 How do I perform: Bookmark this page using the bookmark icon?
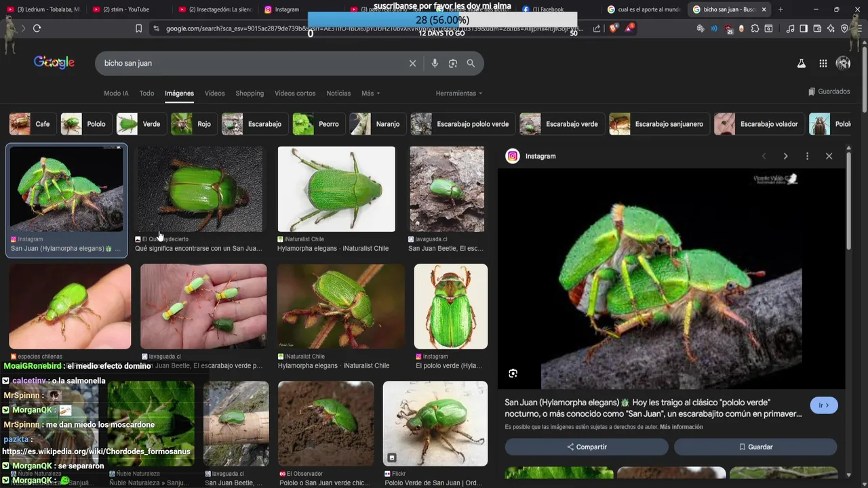138,28
